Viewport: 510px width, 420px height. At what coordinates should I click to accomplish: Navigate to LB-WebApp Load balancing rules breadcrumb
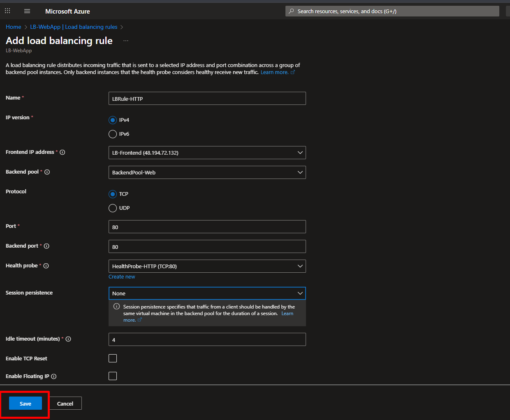pyautogui.click(x=74, y=27)
